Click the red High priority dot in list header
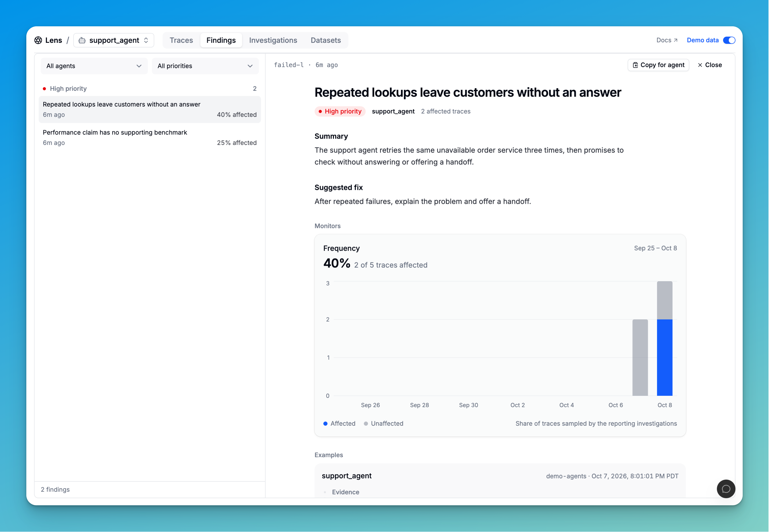Screen dimensions: 769x532 pos(44,89)
